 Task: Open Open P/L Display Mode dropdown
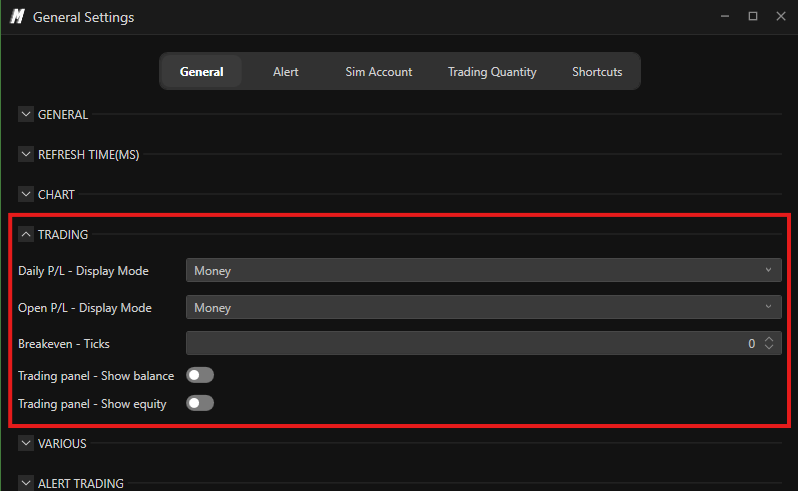pos(483,307)
